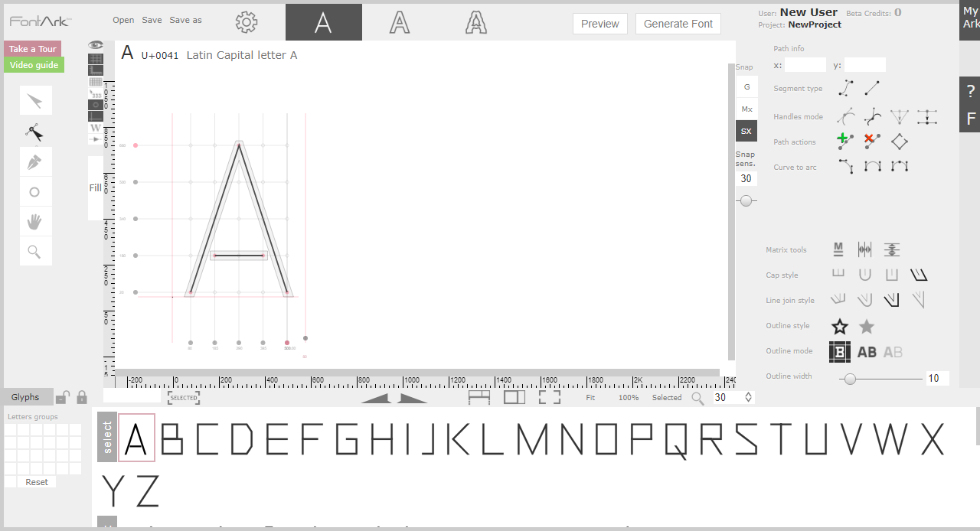Toggle the G snap option
This screenshot has height=531, width=980.
click(746, 87)
